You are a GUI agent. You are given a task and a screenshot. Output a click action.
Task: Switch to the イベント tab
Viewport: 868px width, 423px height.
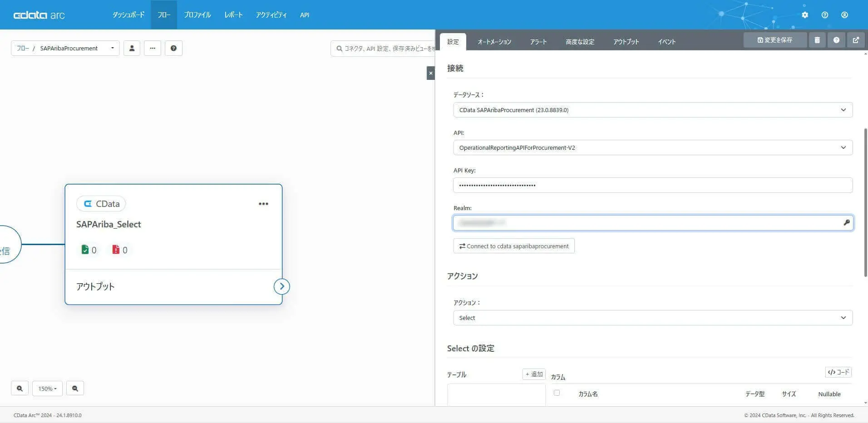(667, 42)
